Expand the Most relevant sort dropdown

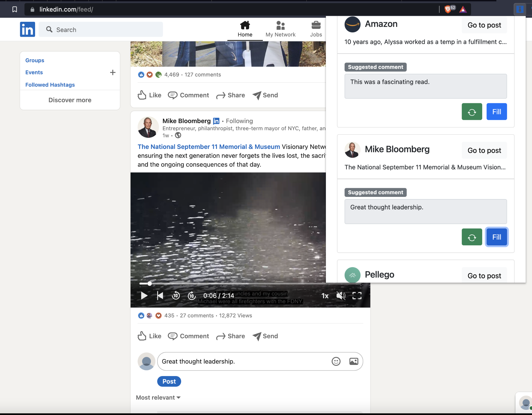click(x=158, y=398)
